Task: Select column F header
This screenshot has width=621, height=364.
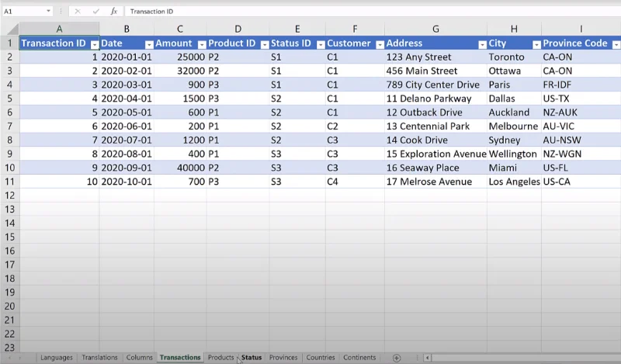Action: tap(355, 29)
